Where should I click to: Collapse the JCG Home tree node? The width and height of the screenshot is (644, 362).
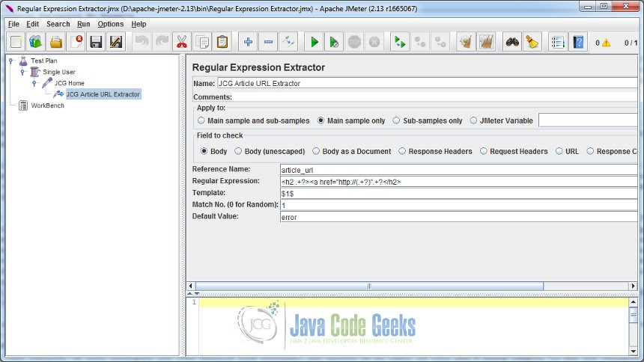(x=34, y=83)
